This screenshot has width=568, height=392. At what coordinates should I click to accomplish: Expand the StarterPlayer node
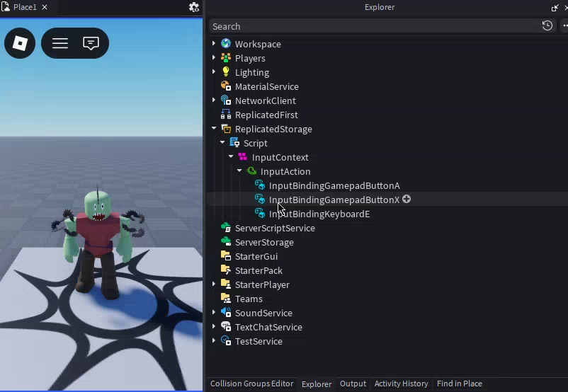pyautogui.click(x=214, y=284)
